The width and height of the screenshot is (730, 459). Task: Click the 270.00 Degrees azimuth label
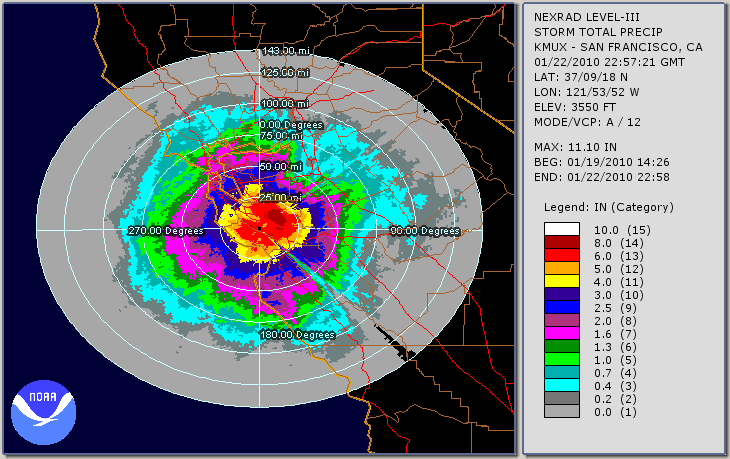click(x=166, y=230)
